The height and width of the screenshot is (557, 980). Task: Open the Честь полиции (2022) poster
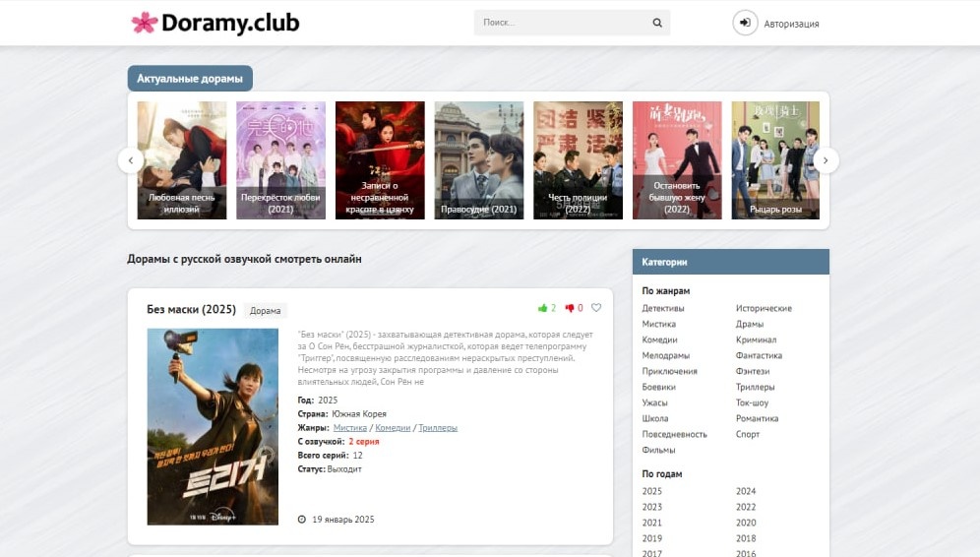[x=579, y=160]
